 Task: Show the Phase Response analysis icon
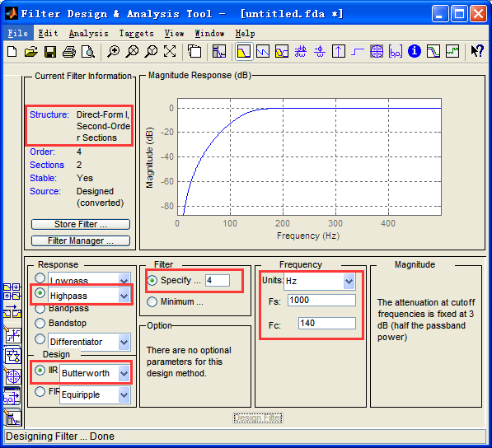pos(263,51)
